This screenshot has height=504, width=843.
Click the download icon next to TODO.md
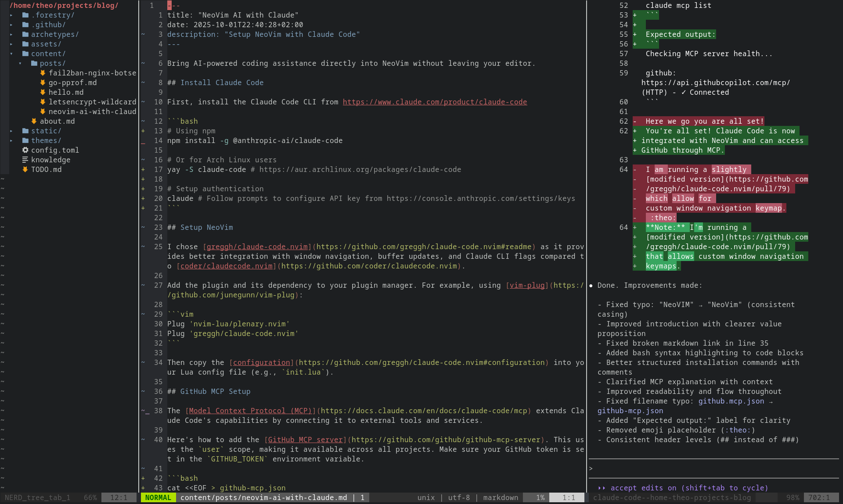[25, 169]
